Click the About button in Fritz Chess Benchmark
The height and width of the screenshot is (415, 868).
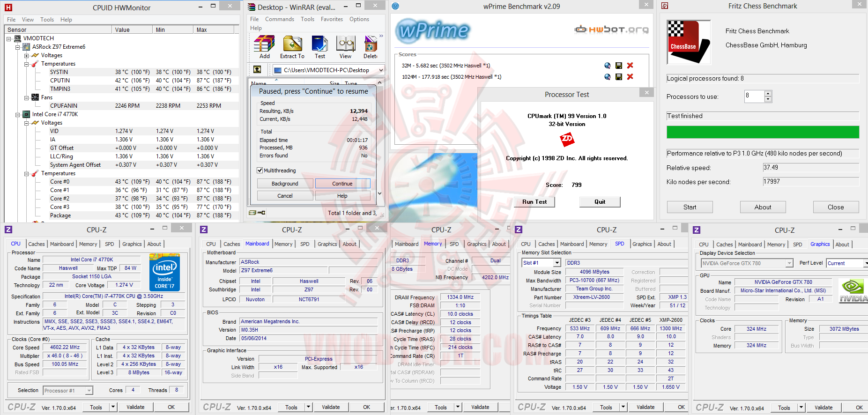(x=763, y=207)
